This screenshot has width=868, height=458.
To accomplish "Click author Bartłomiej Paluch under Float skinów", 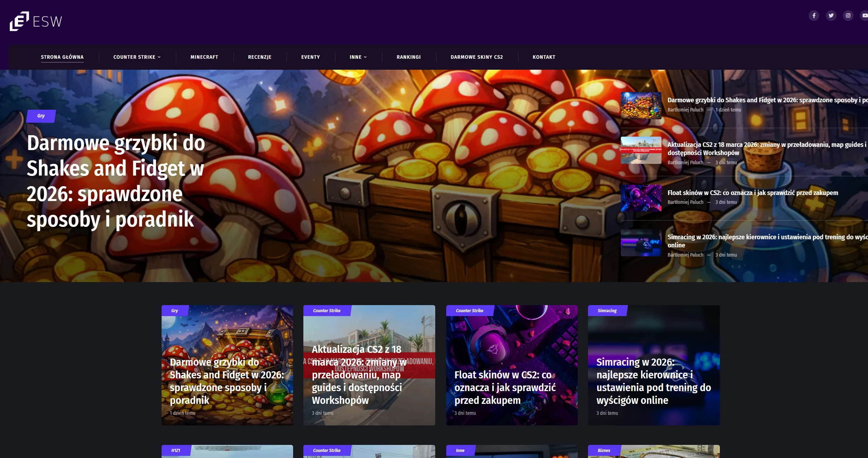I will point(685,202).
